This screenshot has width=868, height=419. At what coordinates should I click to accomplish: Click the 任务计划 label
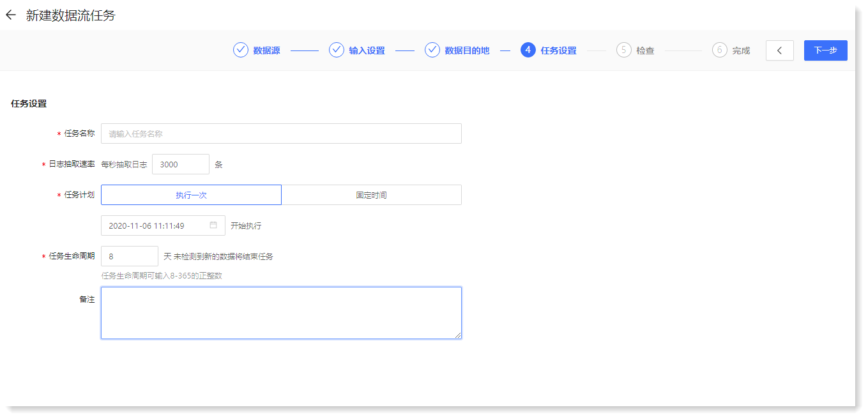pyautogui.click(x=79, y=195)
